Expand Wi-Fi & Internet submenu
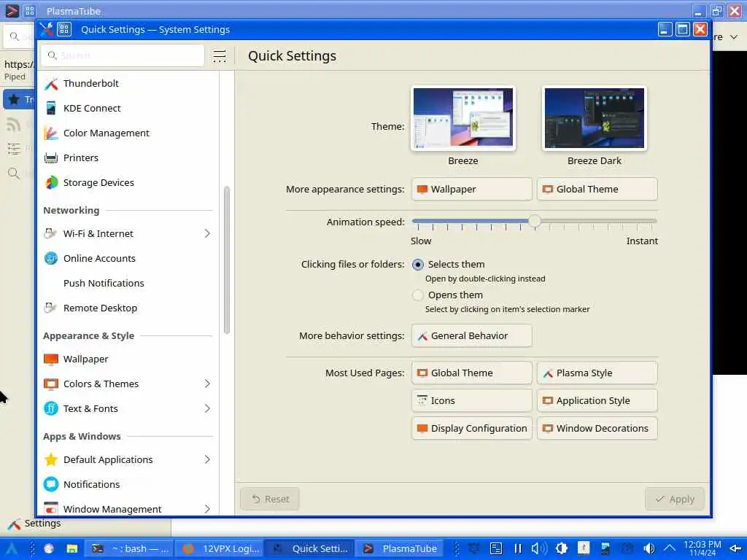 point(207,233)
